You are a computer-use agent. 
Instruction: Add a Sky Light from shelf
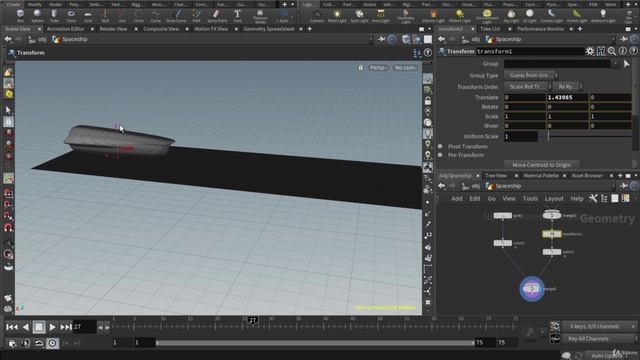tap(511, 16)
